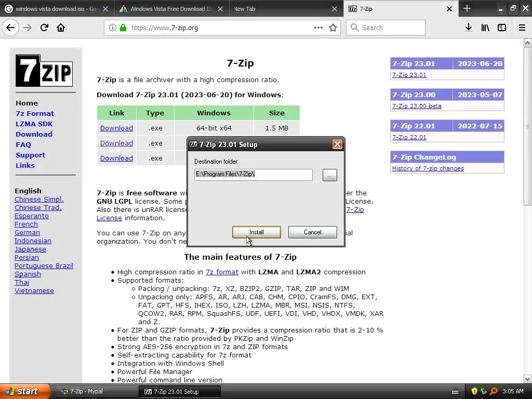Viewport: 532px width, 399px height.
Task: Switch language to Chinese Simpl.
Action: coord(39,199)
